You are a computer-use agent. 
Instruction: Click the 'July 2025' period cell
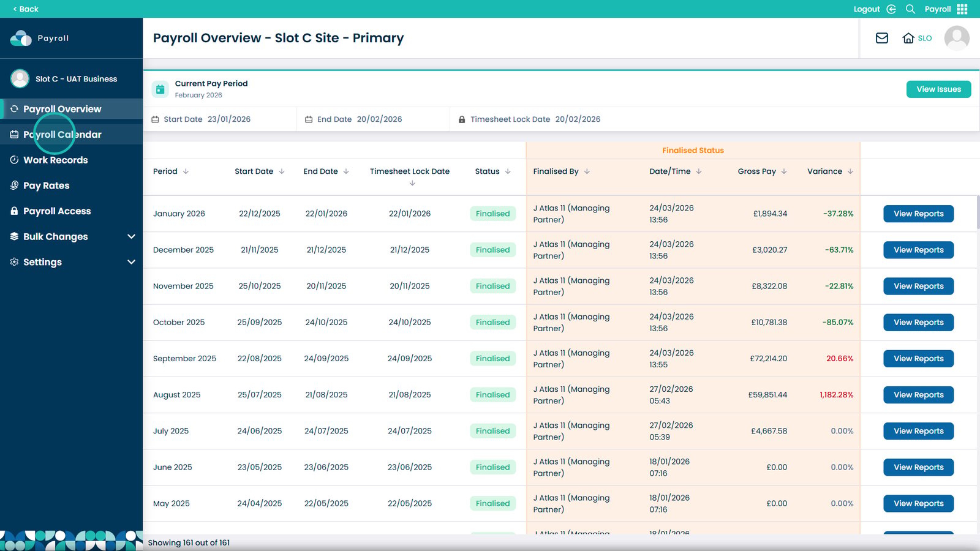pos(171,431)
